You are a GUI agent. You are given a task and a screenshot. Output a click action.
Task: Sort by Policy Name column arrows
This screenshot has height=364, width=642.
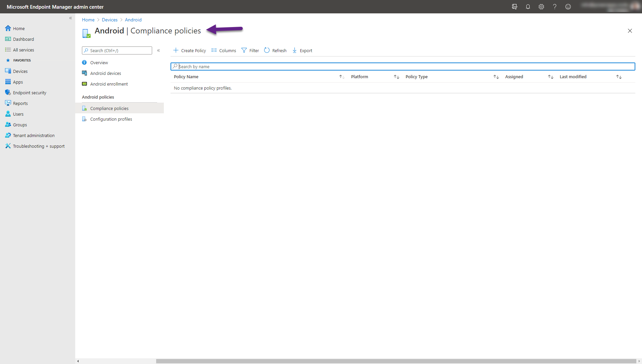[342, 77]
